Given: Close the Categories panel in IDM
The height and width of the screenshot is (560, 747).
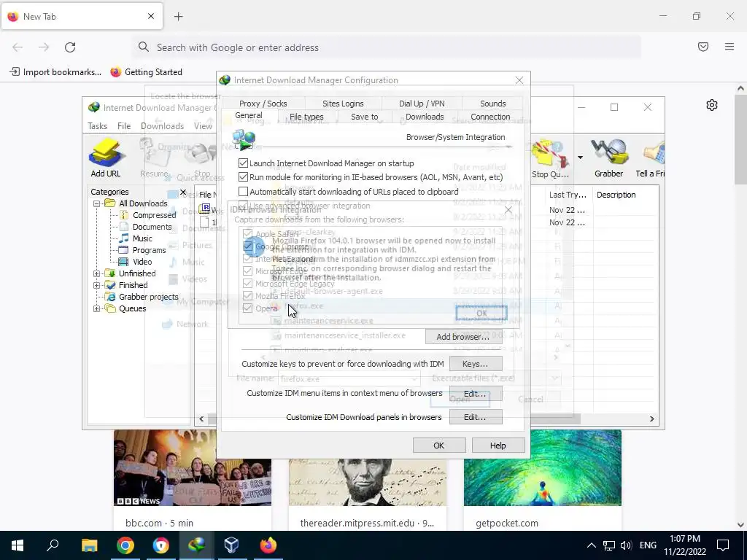Looking at the screenshot, I should [183, 192].
